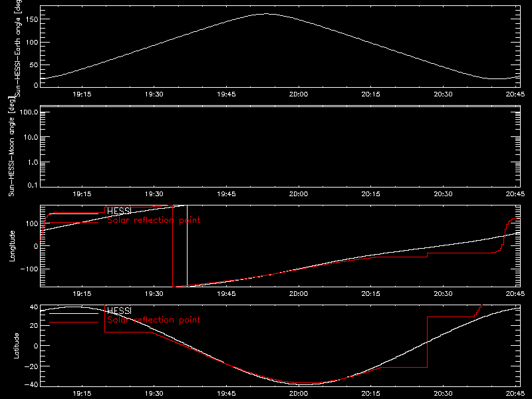This screenshot has height=399, width=532.
Task: Click 20:00 time label under Longitude plot
Action: [299, 293]
